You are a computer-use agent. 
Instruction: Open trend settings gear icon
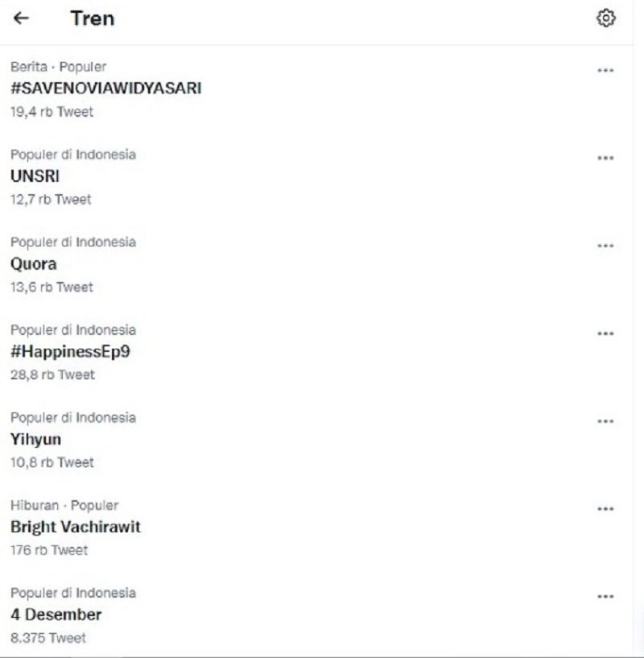(x=606, y=18)
